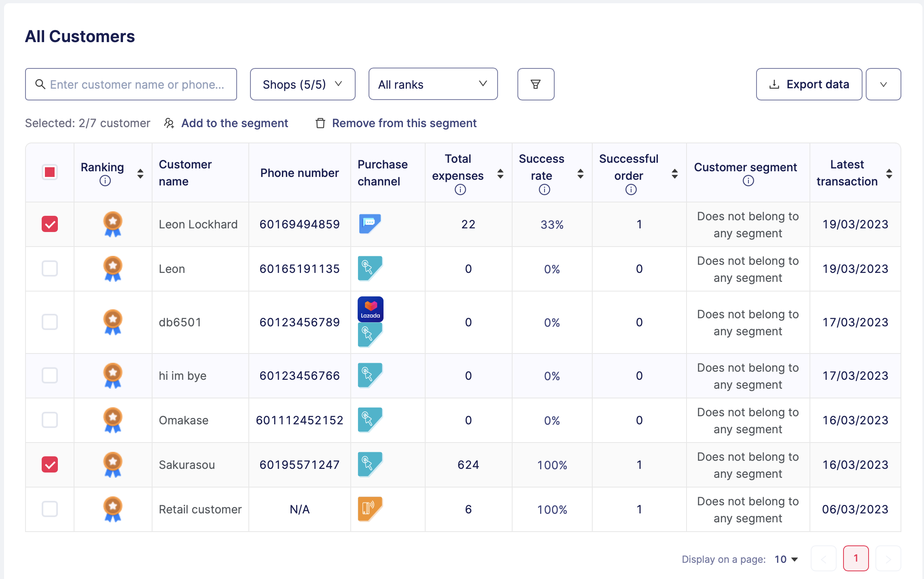Change Display on a page count

(x=786, y=559)
